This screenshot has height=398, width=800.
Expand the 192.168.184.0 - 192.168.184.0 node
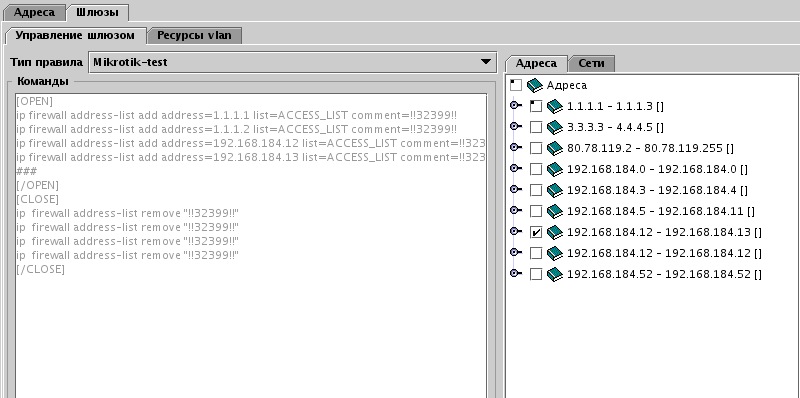coord(516,168)
